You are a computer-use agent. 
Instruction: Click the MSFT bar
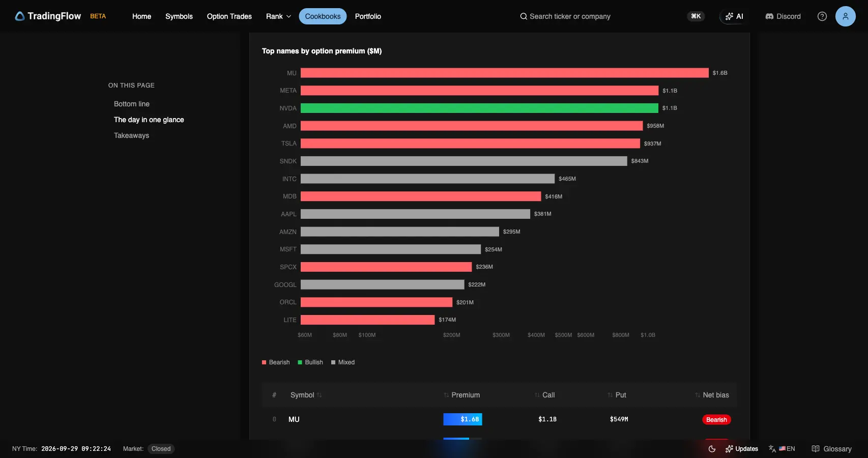[x=391, y=249]
